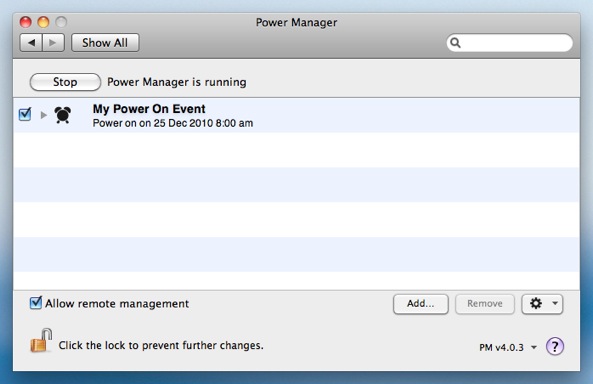Click the alarm clock event icon
593x384 pixels.
(63, 115)
